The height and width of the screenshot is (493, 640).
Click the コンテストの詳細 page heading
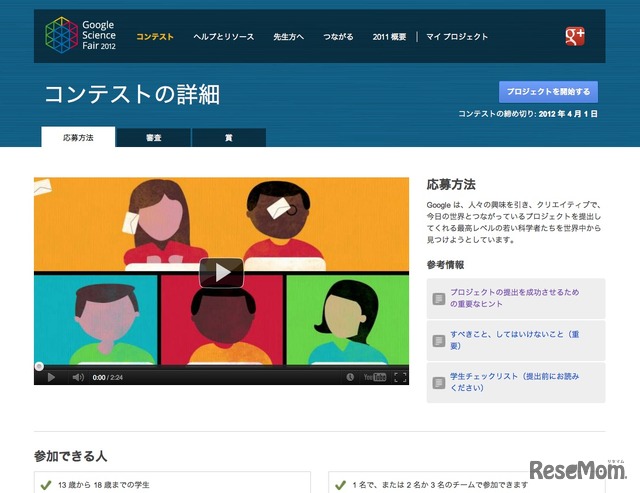pyautogui.click(x=132, y=94)
